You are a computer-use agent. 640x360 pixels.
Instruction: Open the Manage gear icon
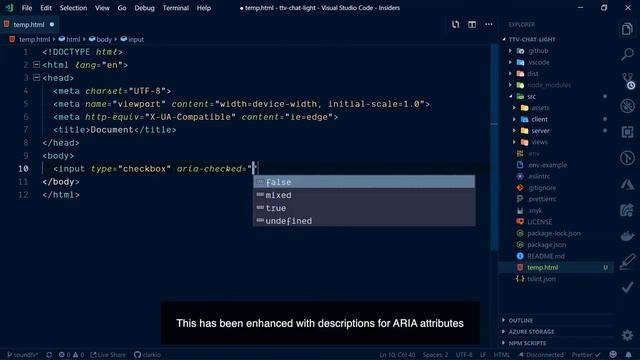[627, 336]
